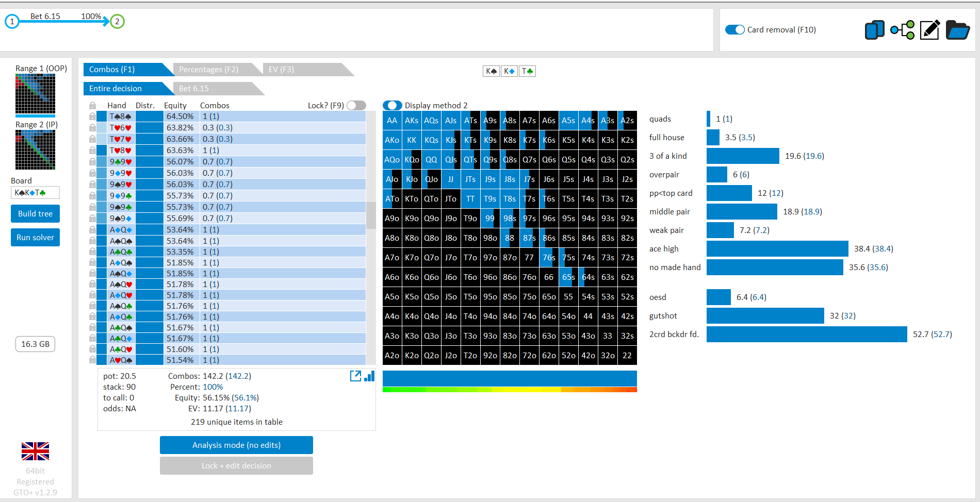Select 65s cell in the hand matrix
Screen dimensions: 980x502
[568, 277]
